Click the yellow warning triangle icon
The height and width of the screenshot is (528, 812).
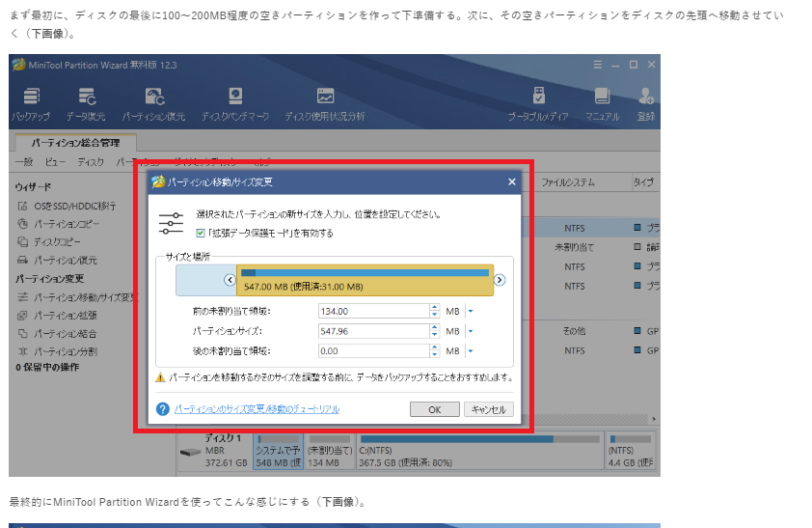coord(160,377)
